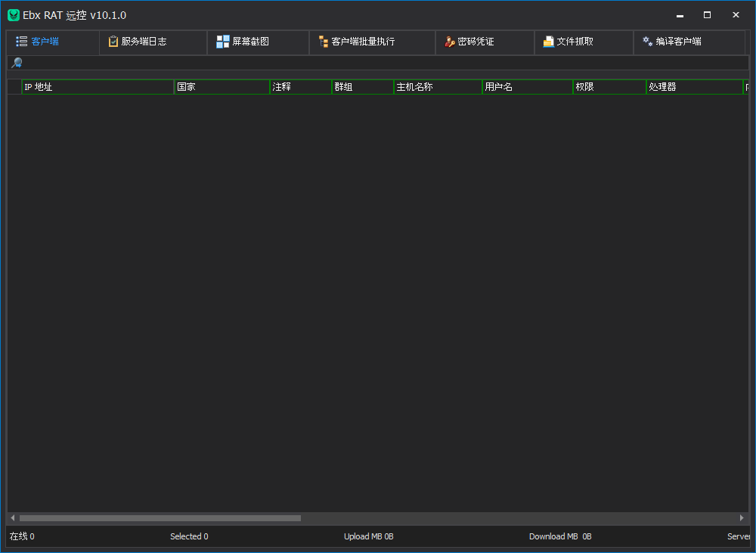Focus the search field beside the magnifier

(378, 63)
